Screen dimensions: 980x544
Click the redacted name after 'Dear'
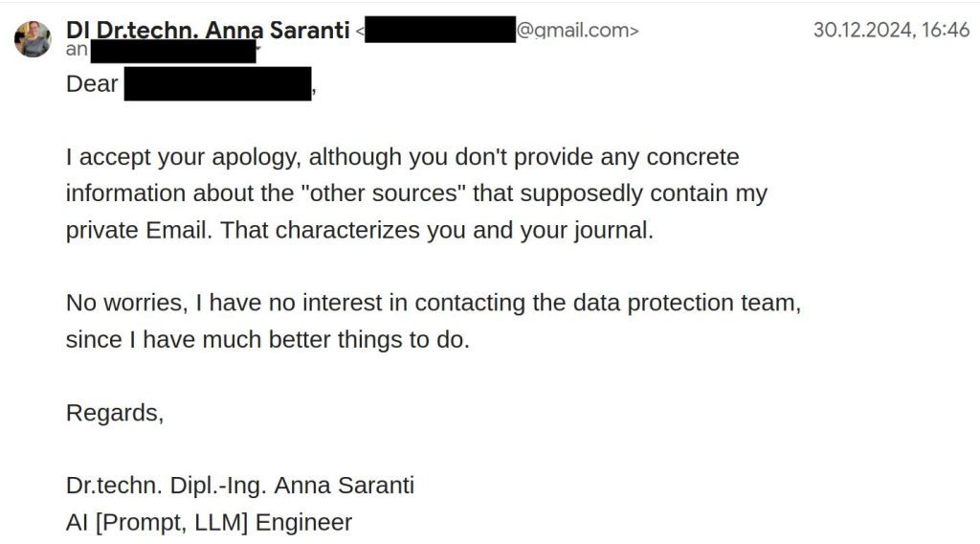(x=217, y=84)
